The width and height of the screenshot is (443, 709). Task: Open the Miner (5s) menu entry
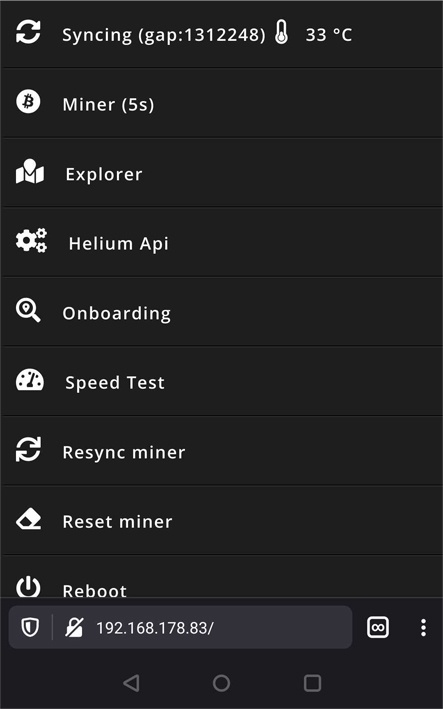coord(222,104)
